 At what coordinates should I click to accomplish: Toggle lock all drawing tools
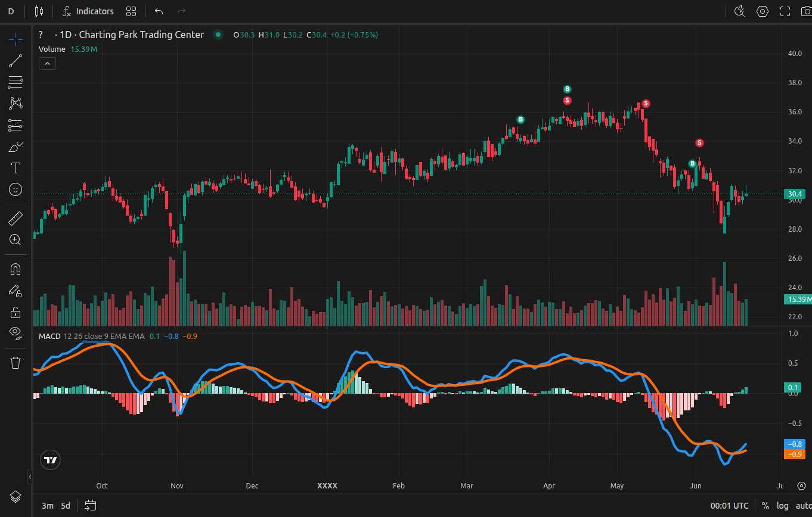coord(16,312)
